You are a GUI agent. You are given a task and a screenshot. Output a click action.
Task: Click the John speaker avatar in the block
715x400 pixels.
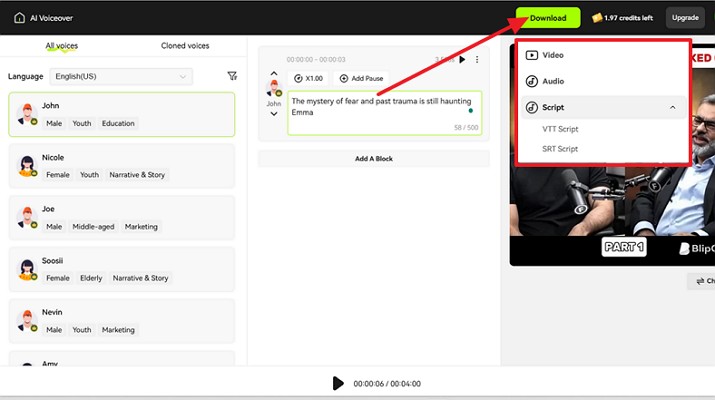click(274, 88)
